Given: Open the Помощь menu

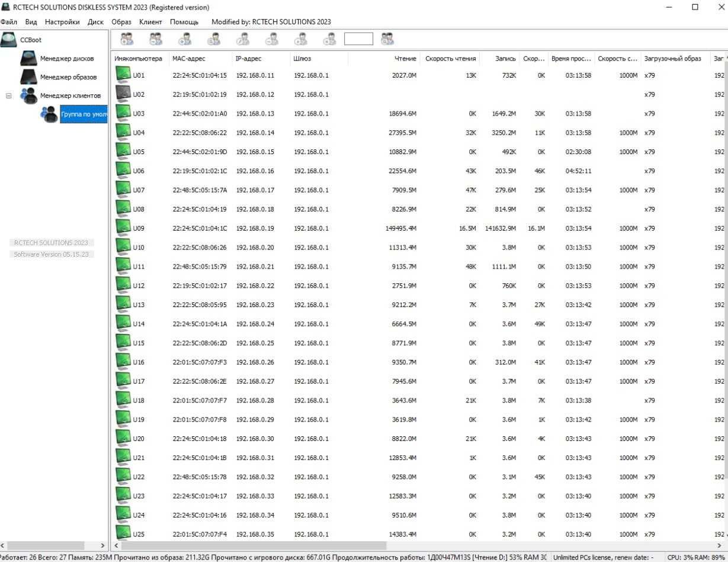Looking at the screenshot, I should click(184, 22).
